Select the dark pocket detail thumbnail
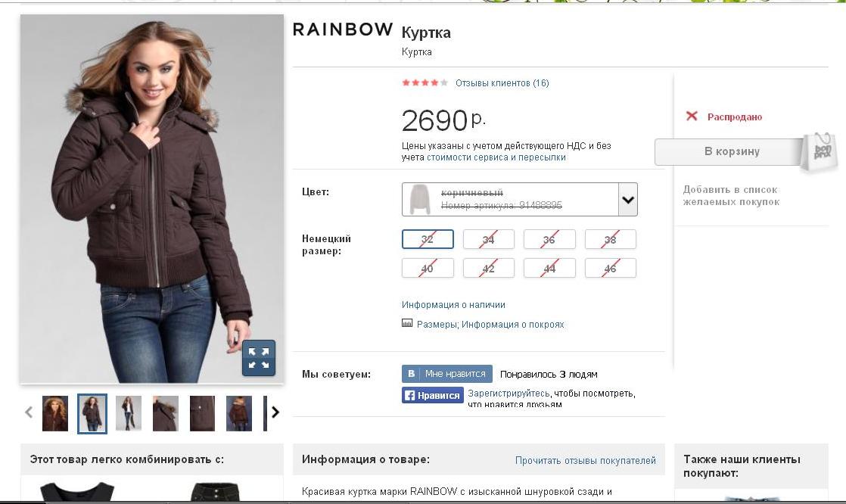Screen dimensions: 846x504 coord(202,413)
